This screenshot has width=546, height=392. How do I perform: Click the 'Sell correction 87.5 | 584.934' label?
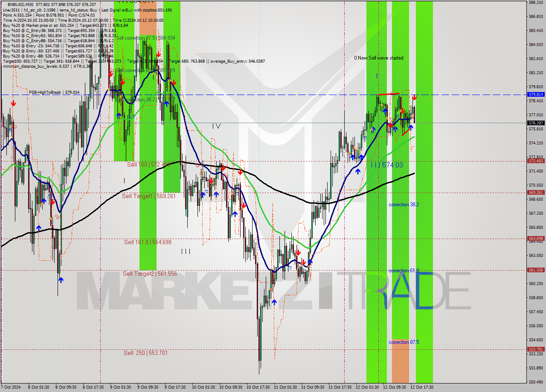(145, 38)
